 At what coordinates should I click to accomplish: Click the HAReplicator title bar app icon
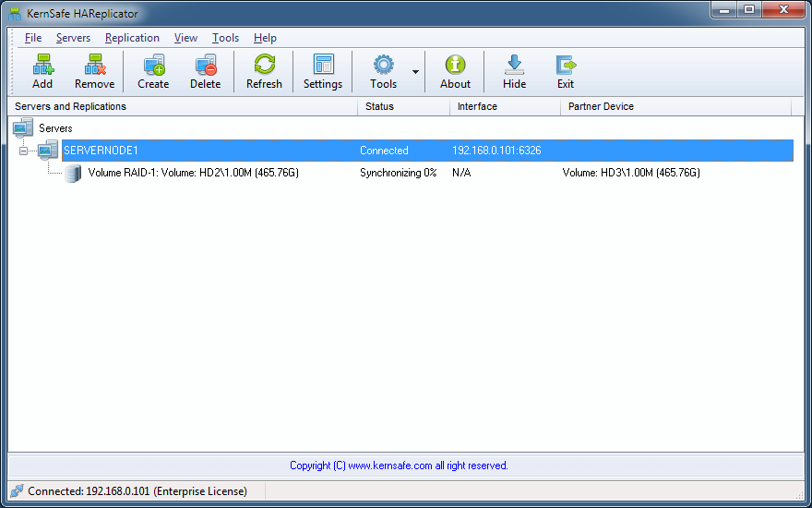15,14
